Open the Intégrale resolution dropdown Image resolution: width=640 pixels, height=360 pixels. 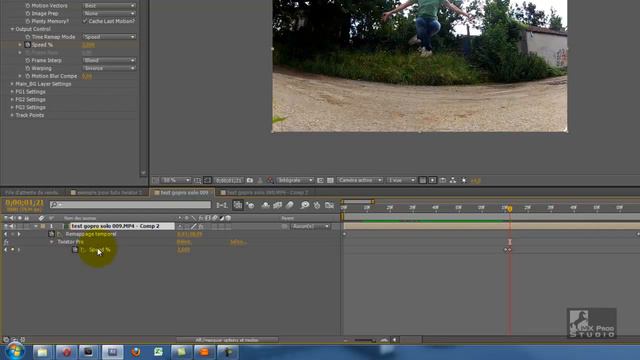point(295,180)
